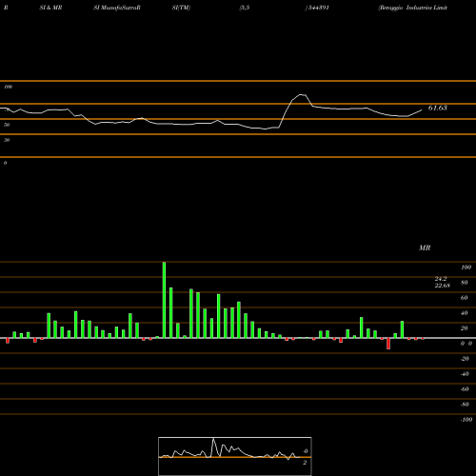Click the MR label above lower chart
476x476 pixels.
(425, 248)
